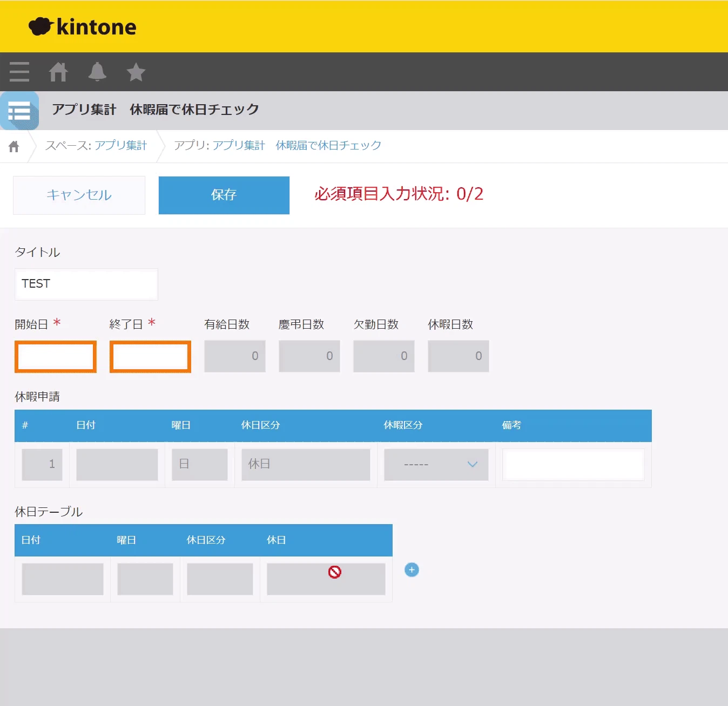Image resolution: width=728 pixels, height=706 pixels.
Task: Click the 曜日 field showing 日
Action: (x=200, y=464)
